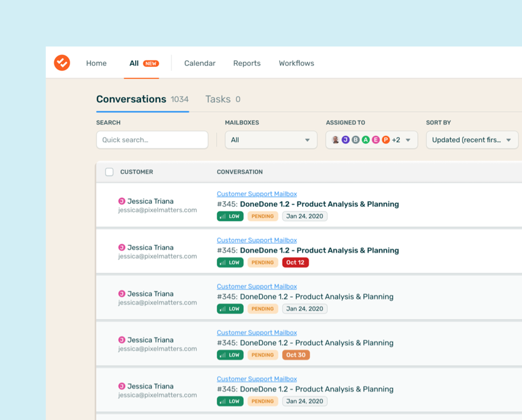The image size is (522, 420).
Task: Click PENDING status badge in Oct 30 row
Action: (x=262, y=355)
